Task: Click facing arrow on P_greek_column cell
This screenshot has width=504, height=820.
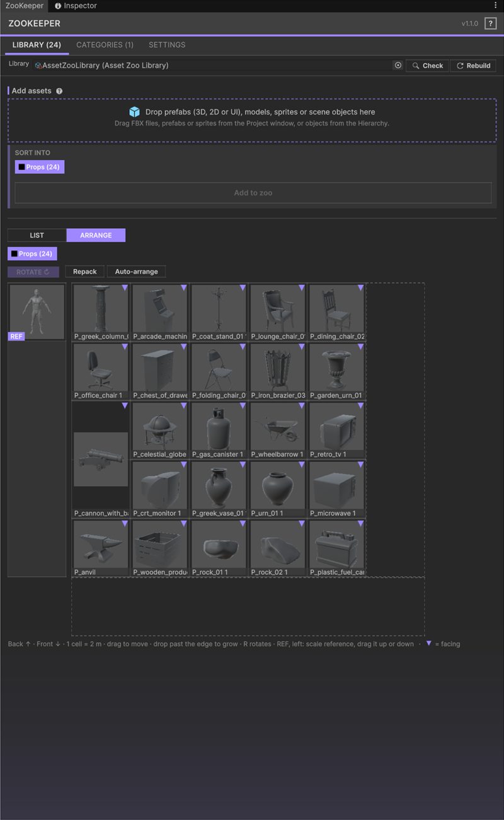Action: coord(125,287)
